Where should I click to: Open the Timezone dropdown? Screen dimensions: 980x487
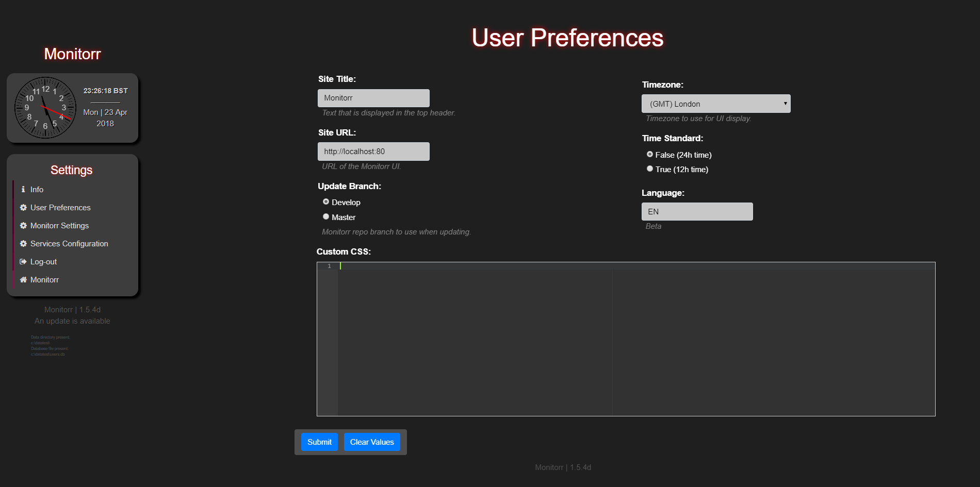click(x=716, y=103)
